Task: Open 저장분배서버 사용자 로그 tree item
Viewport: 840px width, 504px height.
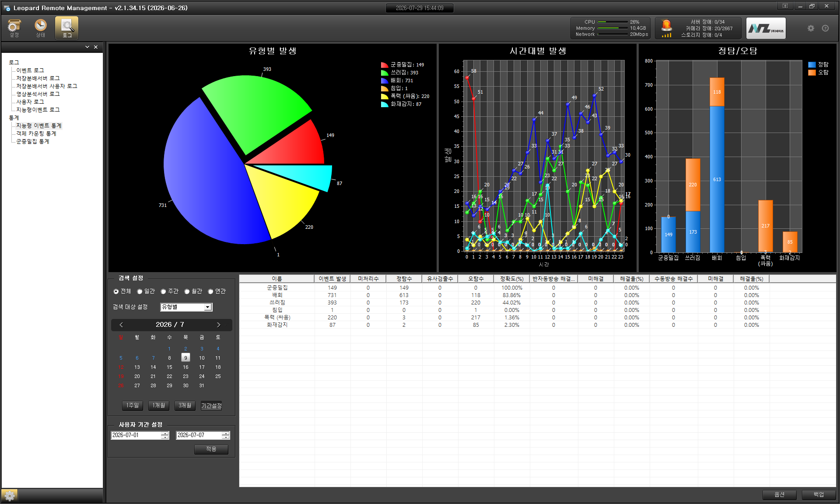Action: (x=47, y=86)
